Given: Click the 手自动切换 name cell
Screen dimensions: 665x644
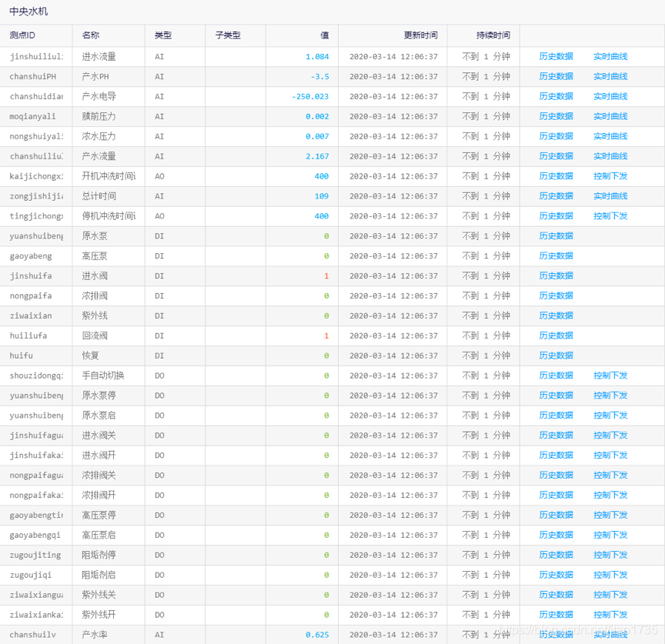Looking at the screenshot, I should [103, 375].
